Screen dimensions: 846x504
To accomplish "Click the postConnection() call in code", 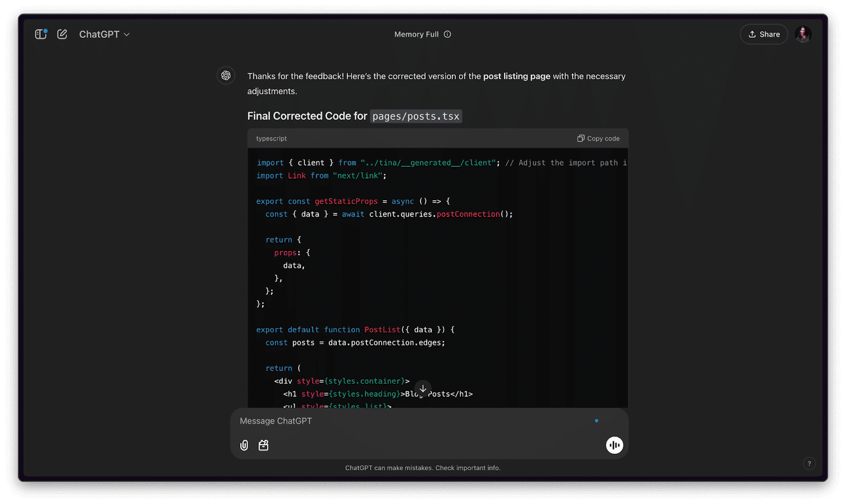I will coord(473,214).
